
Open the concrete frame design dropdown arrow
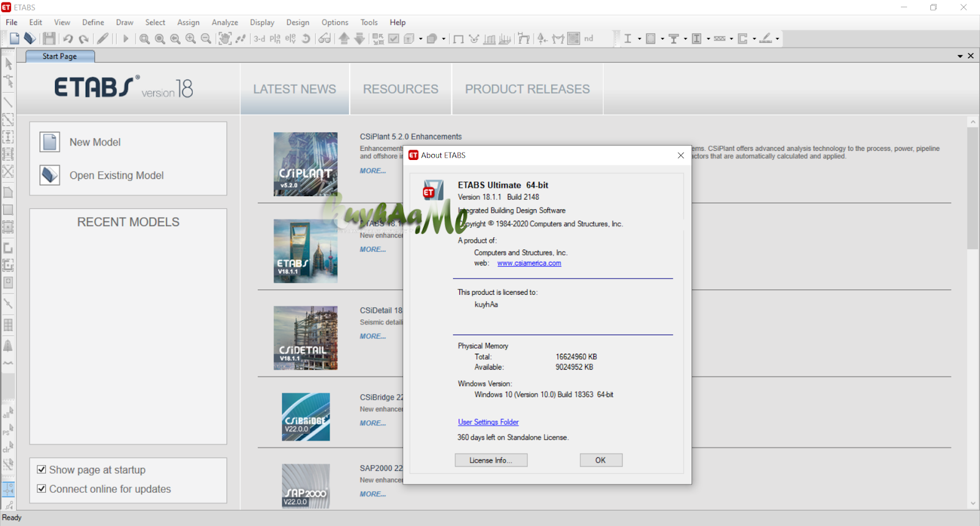tap(662, 39)
